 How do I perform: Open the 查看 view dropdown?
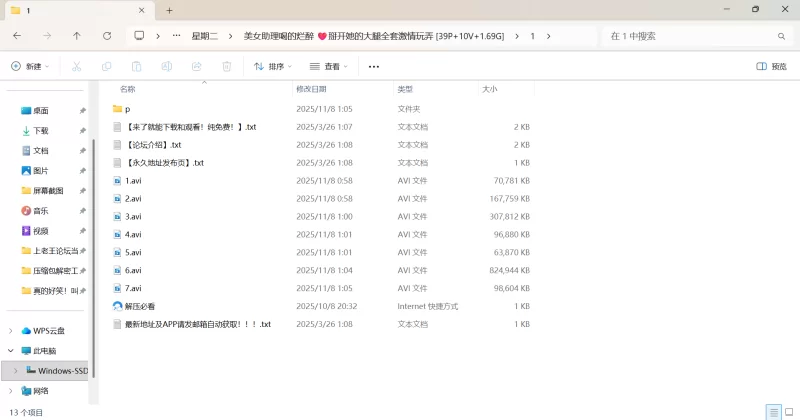pos(329,67)
